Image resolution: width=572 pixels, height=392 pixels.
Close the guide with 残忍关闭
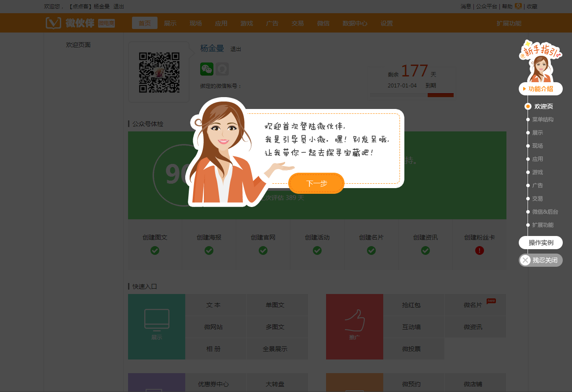541,260
